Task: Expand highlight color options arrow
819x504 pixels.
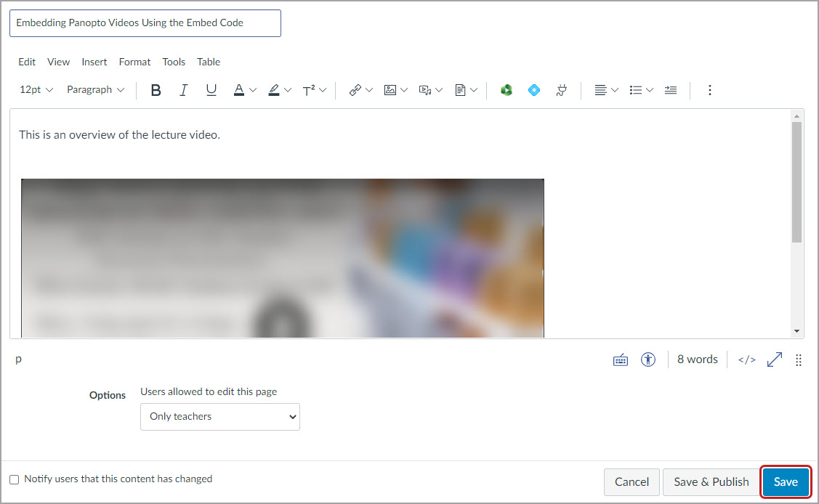Action: click(288, 90)
